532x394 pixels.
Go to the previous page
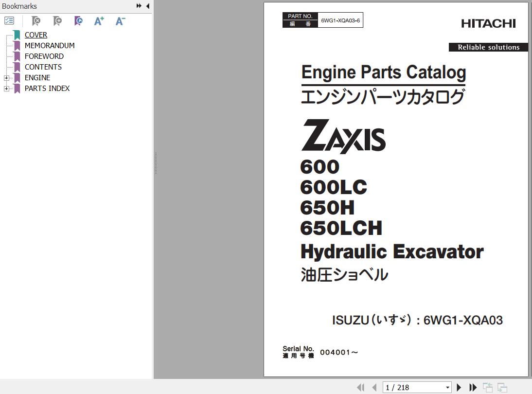374,387
